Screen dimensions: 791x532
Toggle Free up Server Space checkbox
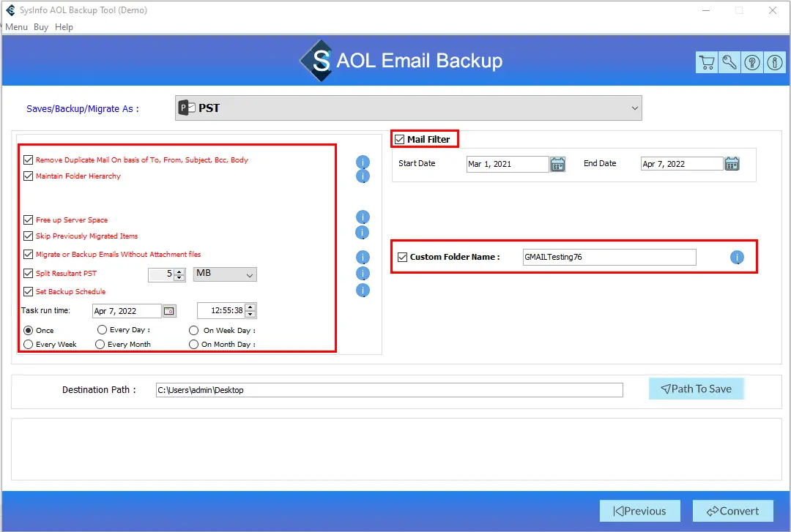(x=29, y=220)
